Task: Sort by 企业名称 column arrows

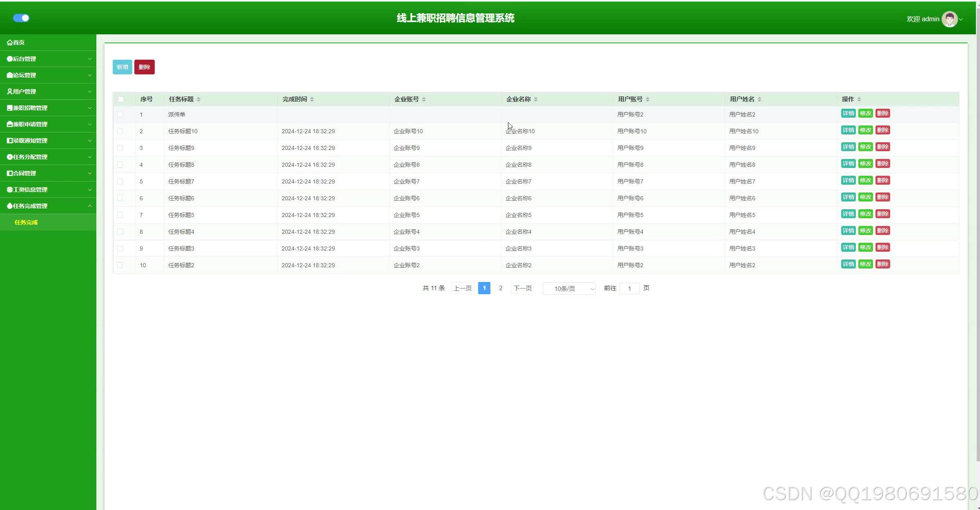Action: (x=536, y=99)
